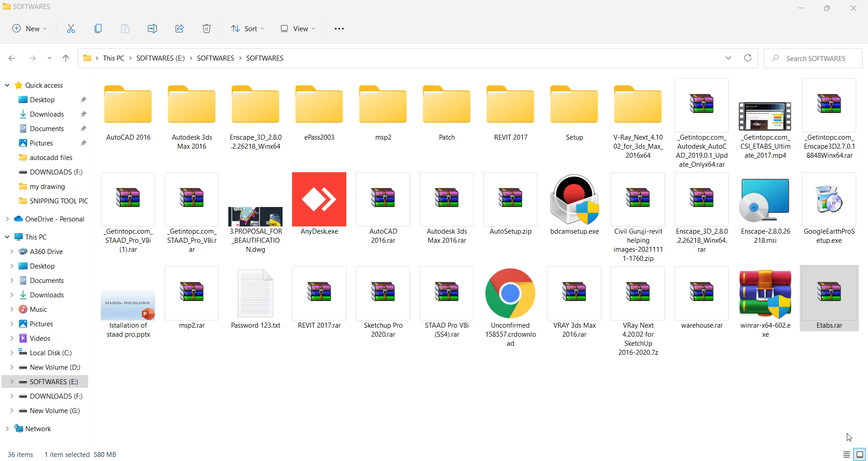
Task: Select the GoogleEarthProSetup.exe icon
Action: tap(829, 199)
